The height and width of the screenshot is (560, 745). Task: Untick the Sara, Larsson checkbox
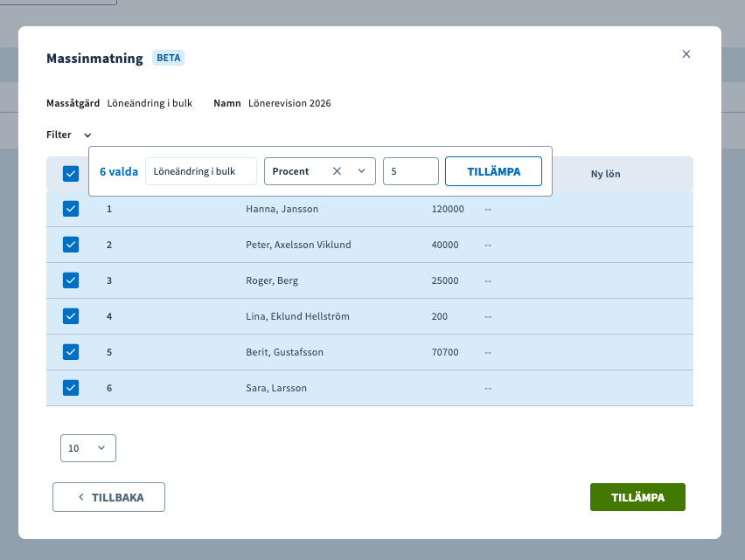pos(71,388)
